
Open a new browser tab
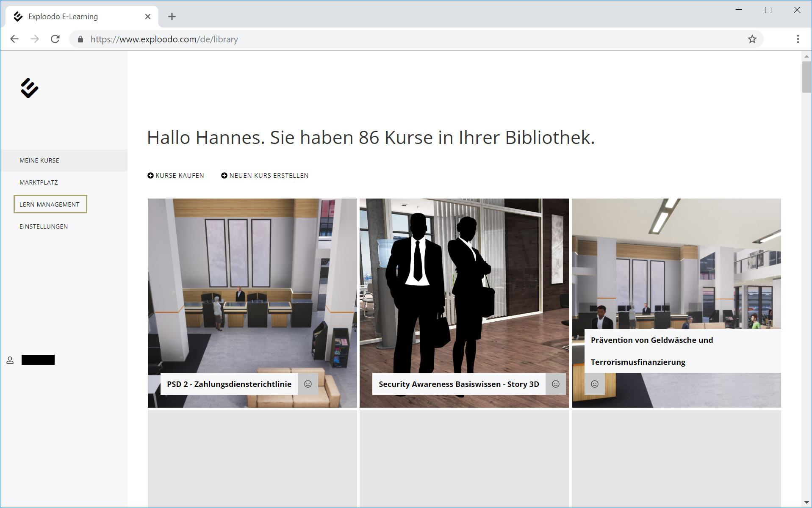[x=172, y=17]
